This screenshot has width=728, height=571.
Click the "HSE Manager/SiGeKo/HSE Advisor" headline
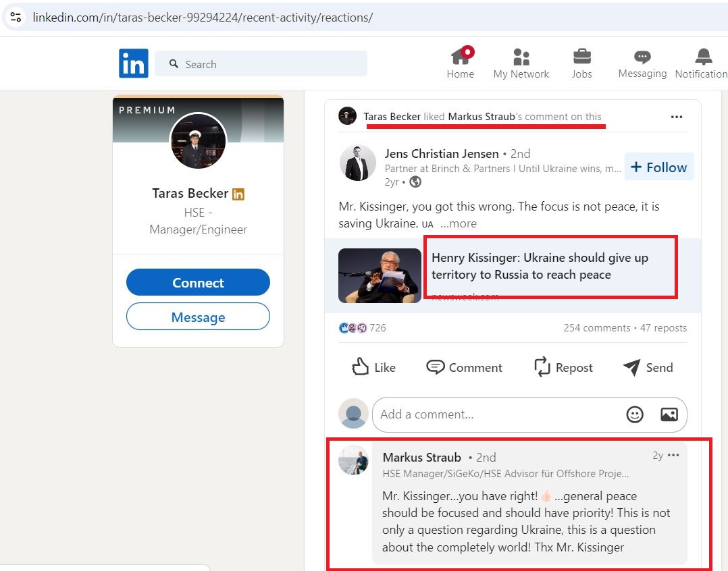(506, 474)
